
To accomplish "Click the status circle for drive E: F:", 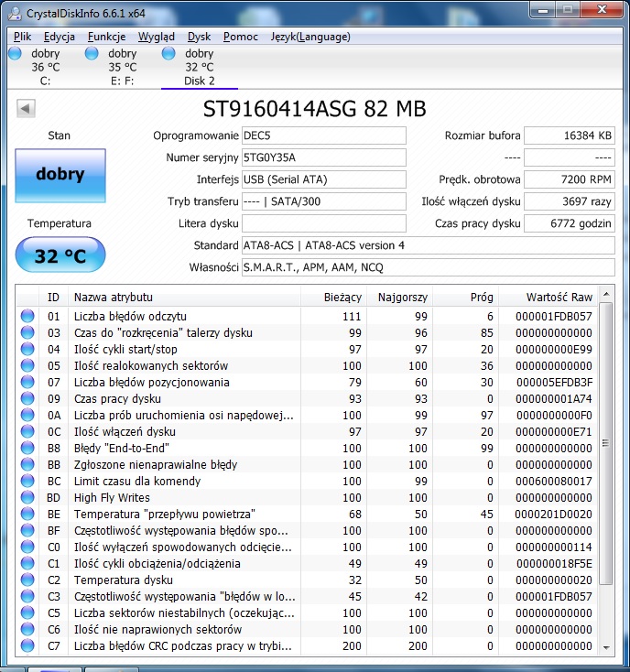I will coord(92,54).
